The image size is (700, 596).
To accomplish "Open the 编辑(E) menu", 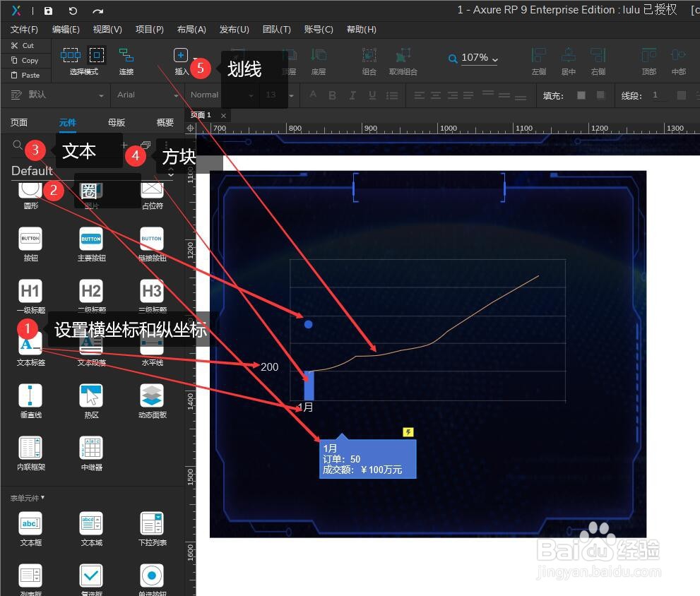I will point(66,30).
